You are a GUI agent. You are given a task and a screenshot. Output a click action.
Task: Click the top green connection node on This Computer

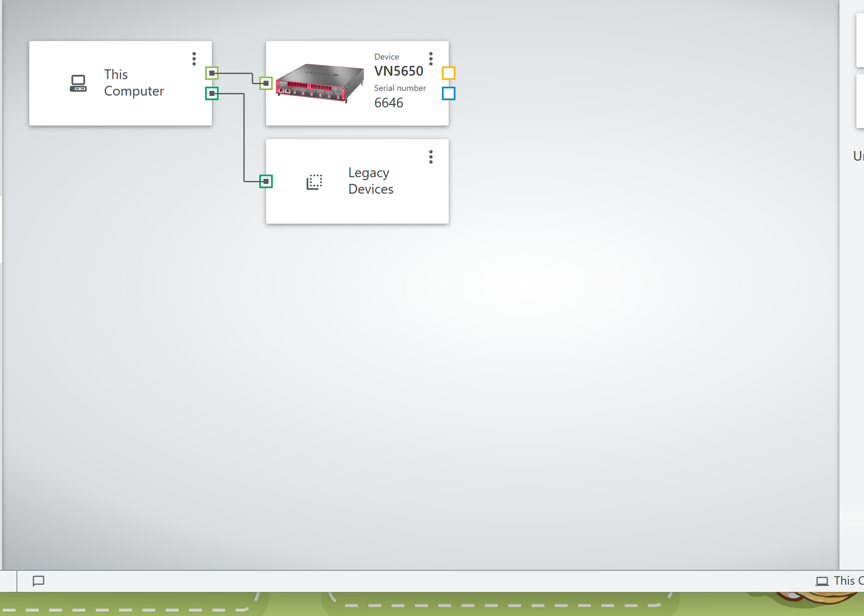pos(211,73)
